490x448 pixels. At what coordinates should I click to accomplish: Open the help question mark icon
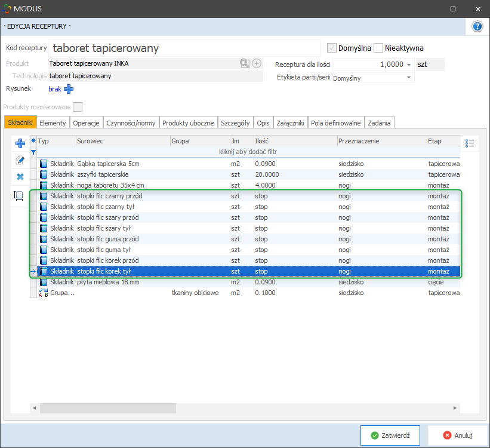[477, 26]
